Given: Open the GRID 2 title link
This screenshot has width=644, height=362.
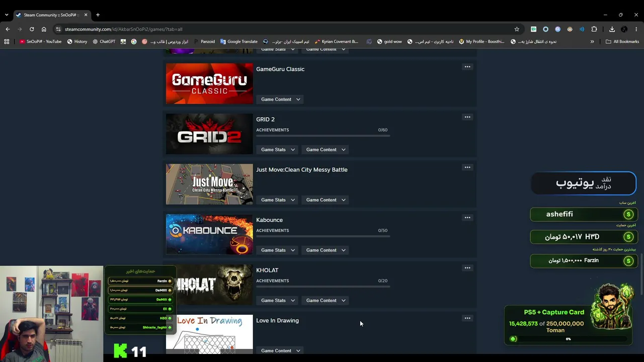Looking at the screenshot, I should [265, 120].
